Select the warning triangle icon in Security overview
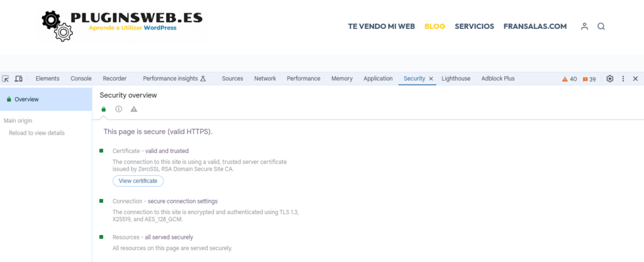Image resolution: width=644 pixels, height=262 pixels. click(x=134, y=109)
